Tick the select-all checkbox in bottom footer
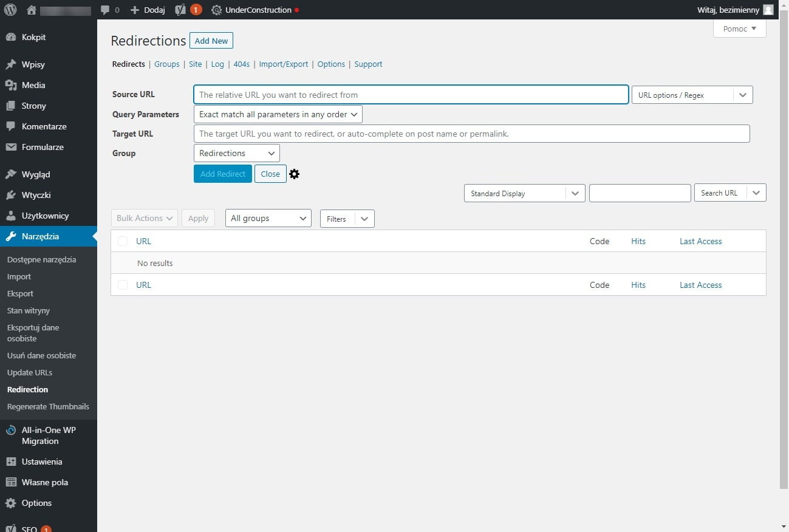This screenshot has height=532, width=789. click(123, 285)
